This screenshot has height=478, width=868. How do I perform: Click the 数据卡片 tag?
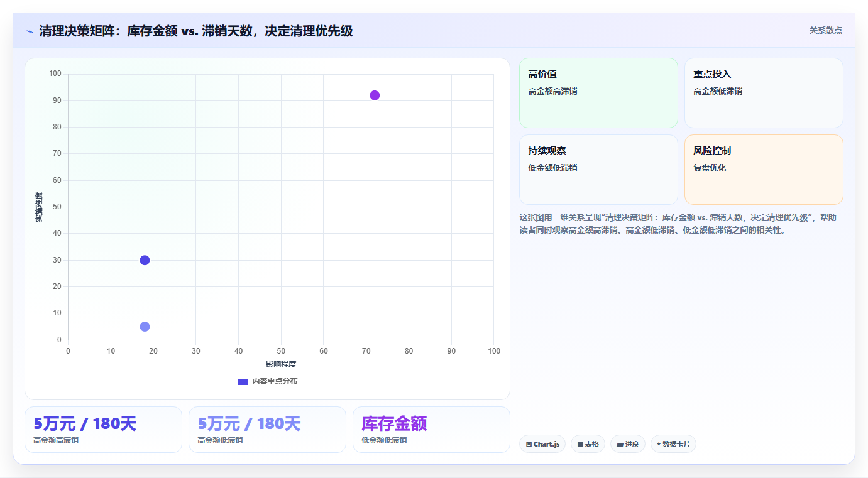click(x=673, y=444)
